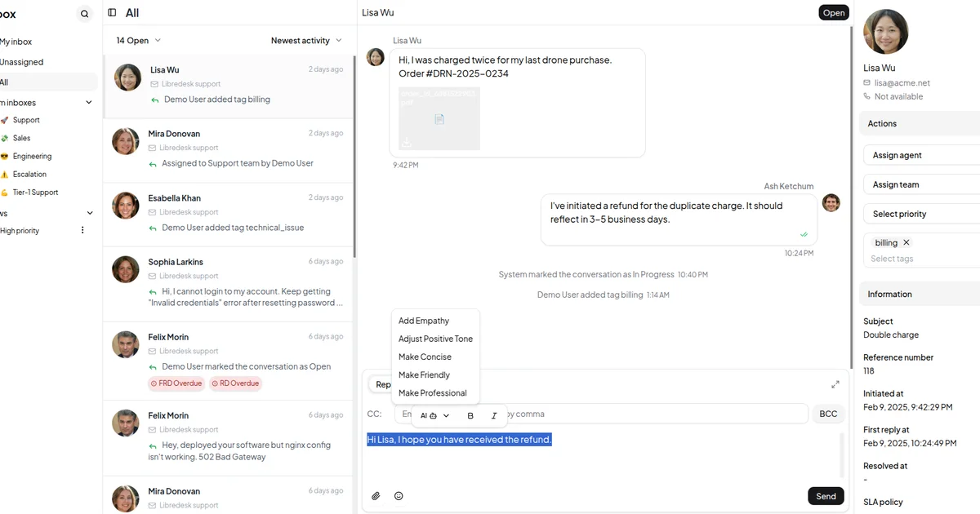Open the emoji picker icon

coord(399,495)
